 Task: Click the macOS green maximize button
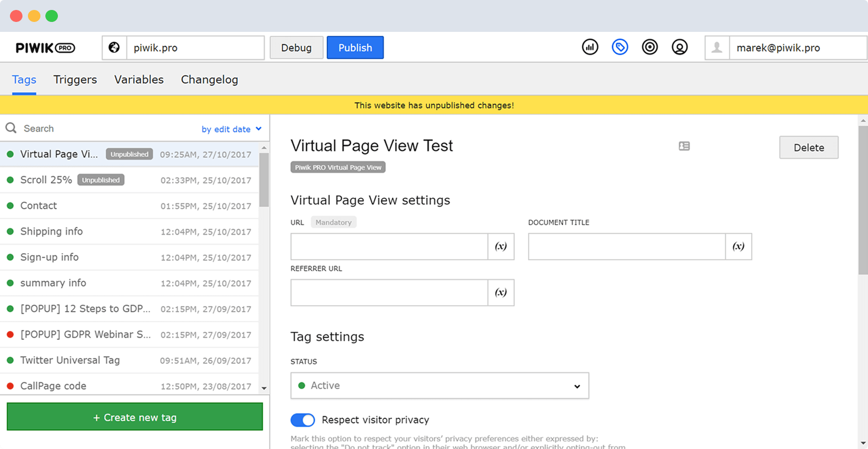pos(51,16)
